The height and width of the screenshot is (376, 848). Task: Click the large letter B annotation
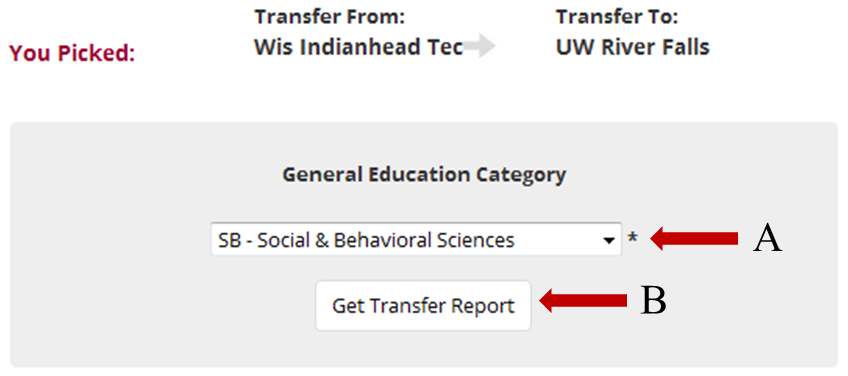click(x=653, y=301)
